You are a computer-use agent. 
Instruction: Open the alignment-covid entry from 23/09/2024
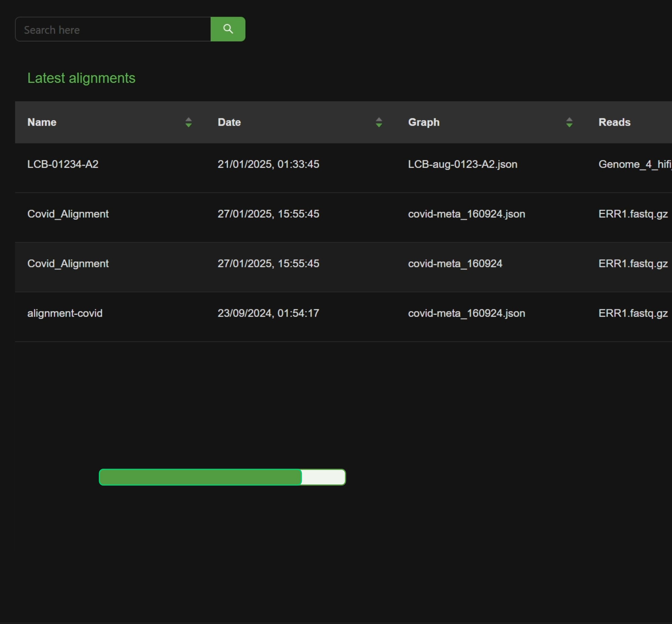click(x=65, y=314)
